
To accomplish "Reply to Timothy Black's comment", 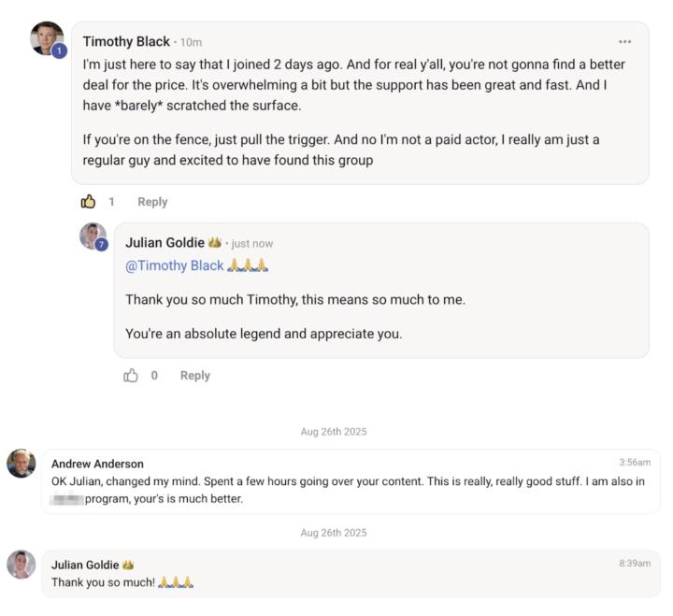I will click(x=152, y=201).
